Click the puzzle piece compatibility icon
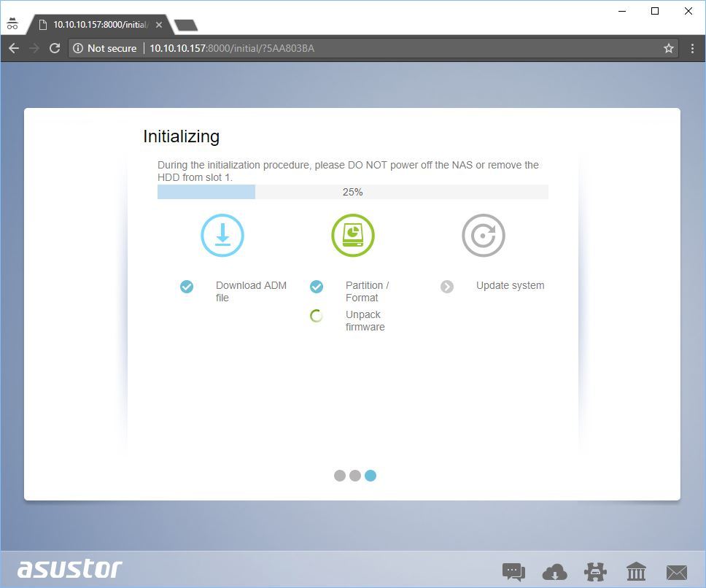This screenshot has width=706, height=588. pos(596,572)
